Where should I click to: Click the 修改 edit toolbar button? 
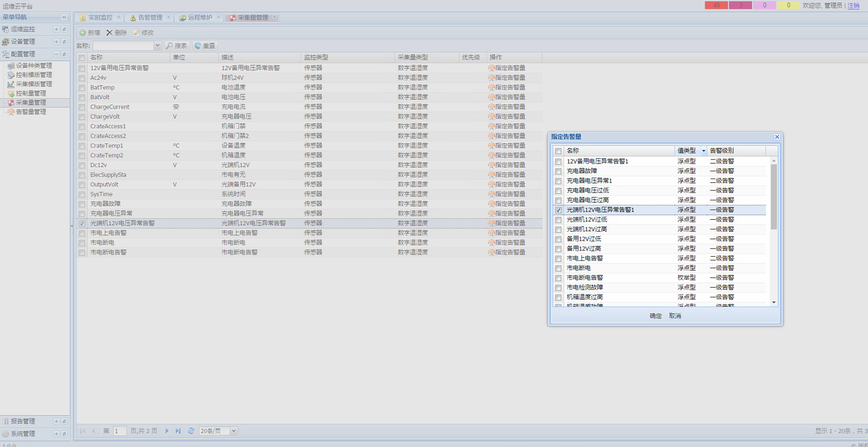[x=143, y=33]
